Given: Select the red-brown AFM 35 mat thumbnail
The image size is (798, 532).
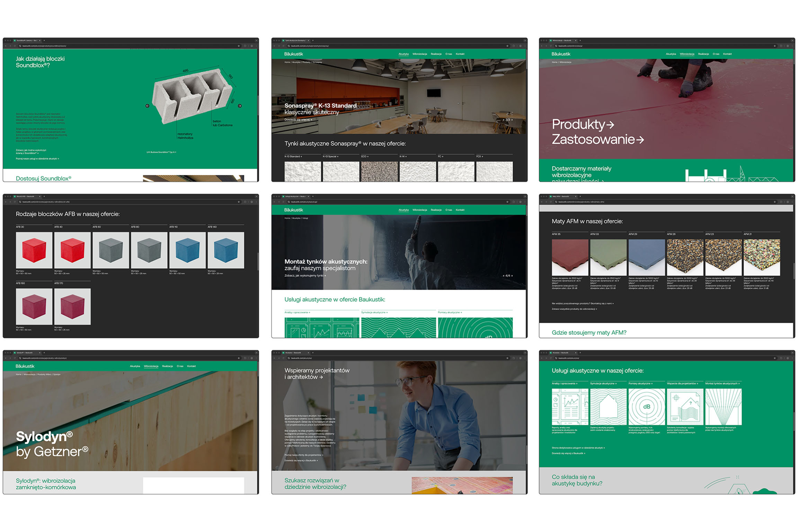Looking at the screenshot, I should pos(570,258).
